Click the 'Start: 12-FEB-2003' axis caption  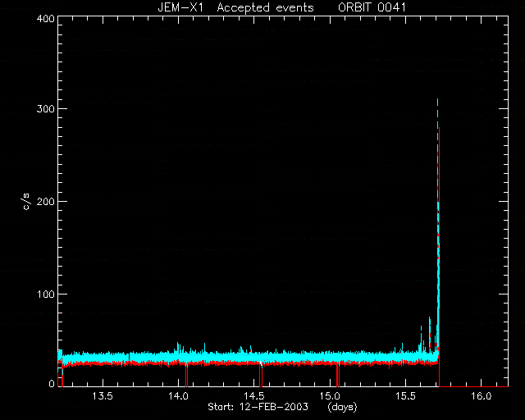tap(258, 407)
